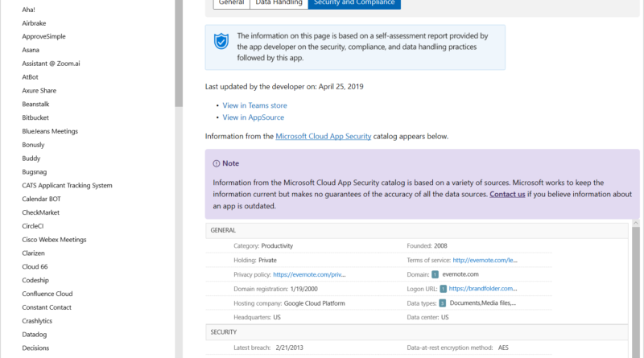This screenshot has height=358, width=644.
Task: Switch to the General tab
Action: tap(231, 3)
